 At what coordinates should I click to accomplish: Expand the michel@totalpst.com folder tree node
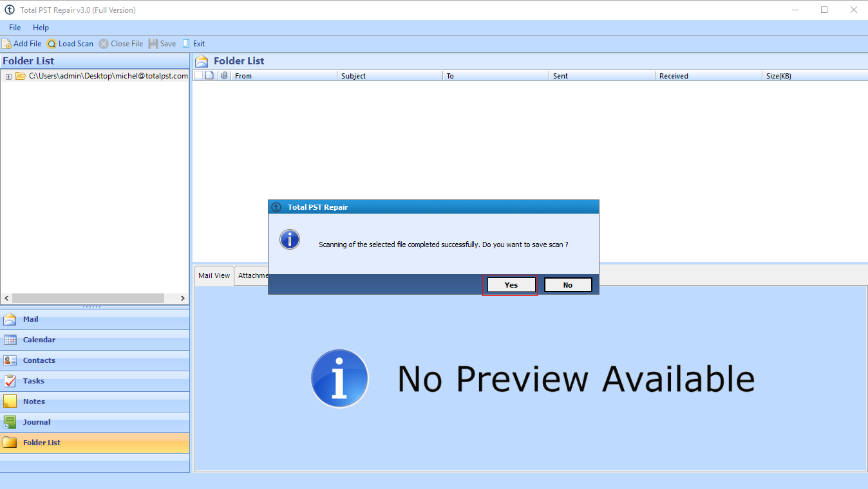[x=9, y=77]
